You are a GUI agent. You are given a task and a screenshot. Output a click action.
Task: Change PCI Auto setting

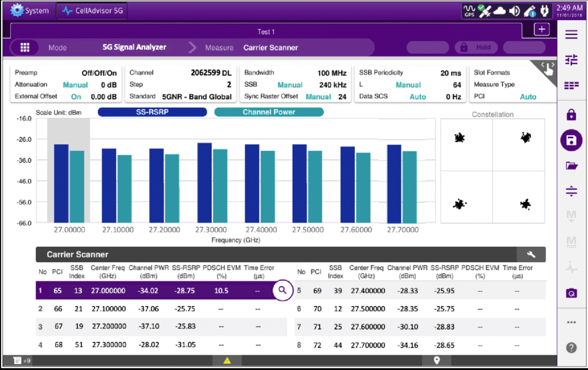pos(528,97)
